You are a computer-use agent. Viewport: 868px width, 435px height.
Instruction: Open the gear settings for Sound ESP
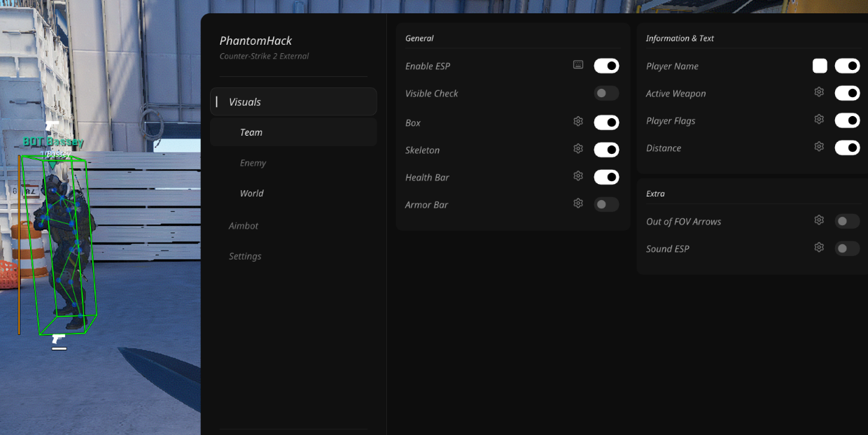point(819,248)
